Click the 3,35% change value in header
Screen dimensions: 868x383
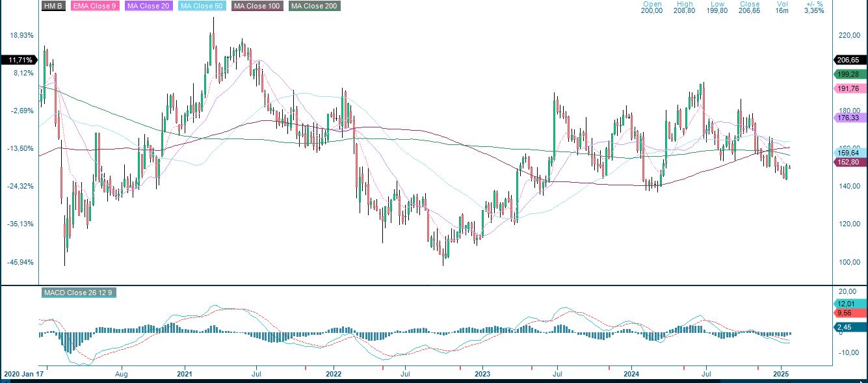pos(814,11)
